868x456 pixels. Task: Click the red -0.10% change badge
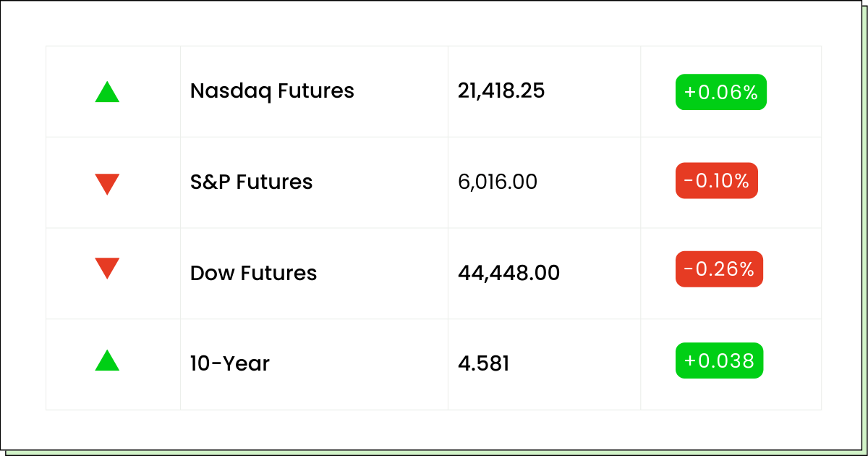[716, 180]
